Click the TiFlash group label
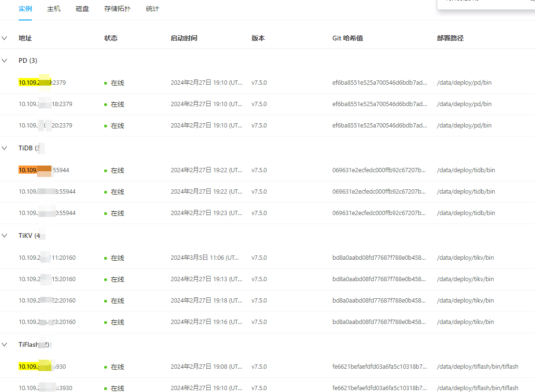The height and width of the screenshot is (392, 535). (34, 344)
